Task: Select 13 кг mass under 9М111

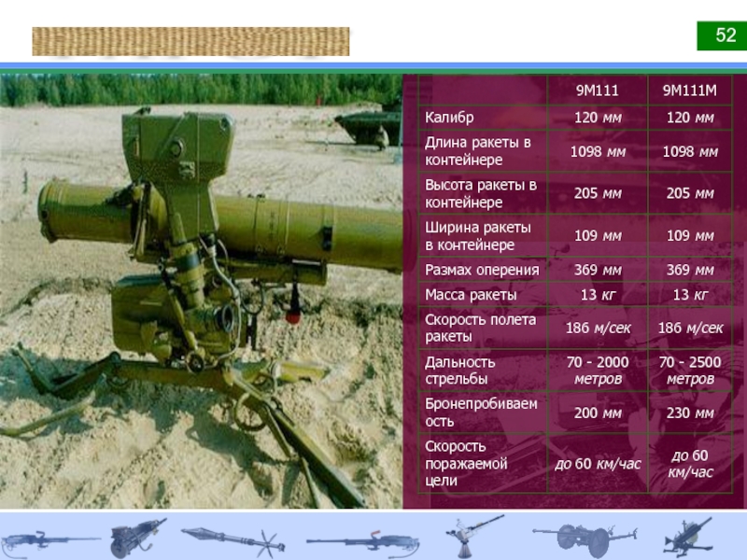Action: pyautogui.click(x=598, y=295)
